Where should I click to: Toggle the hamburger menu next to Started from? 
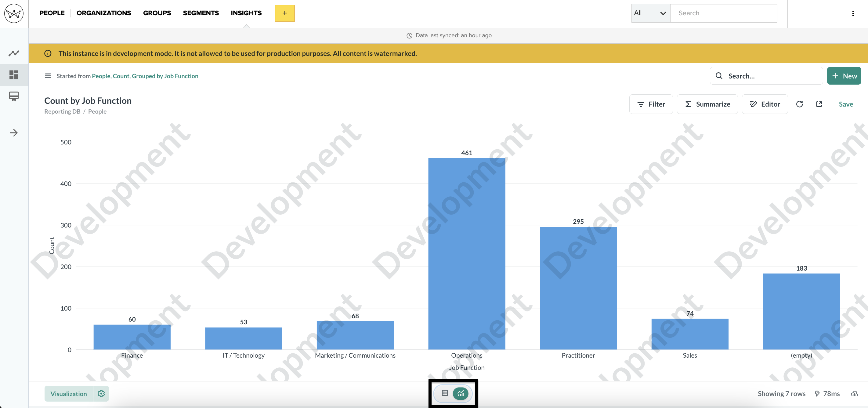48,76
